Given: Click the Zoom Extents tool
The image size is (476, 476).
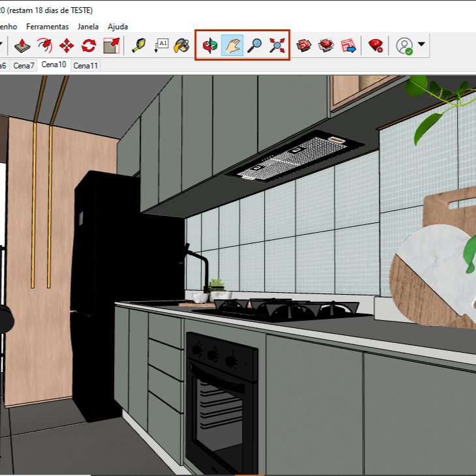Looking at the screenshot, I should (x=277, y=46).
